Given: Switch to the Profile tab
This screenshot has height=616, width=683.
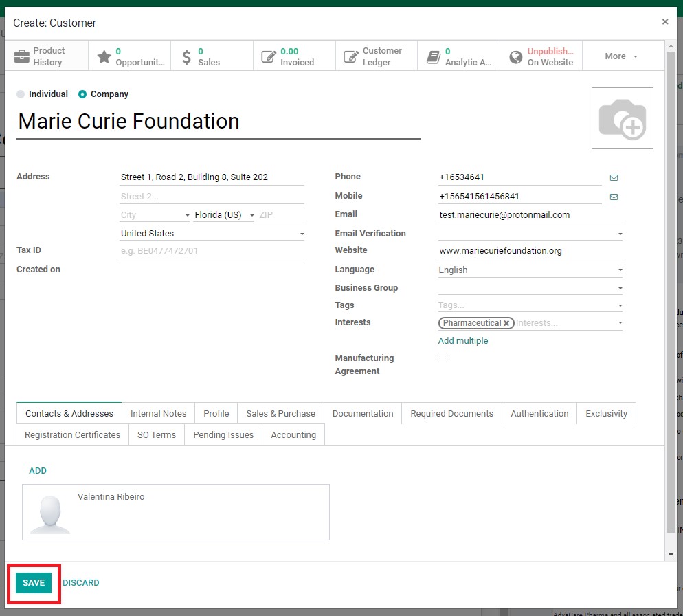Looking at the screenshot, I should [x=216, y=413].
